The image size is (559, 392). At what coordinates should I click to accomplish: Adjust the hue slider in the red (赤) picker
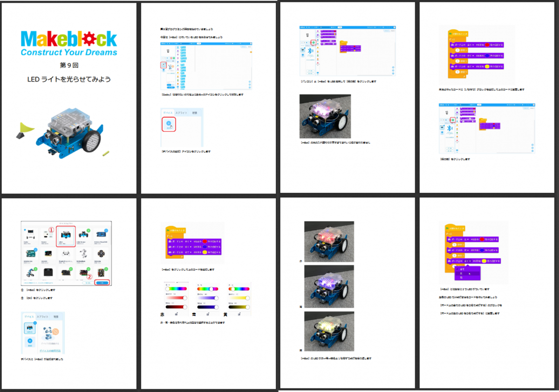[x=177, y=289]
